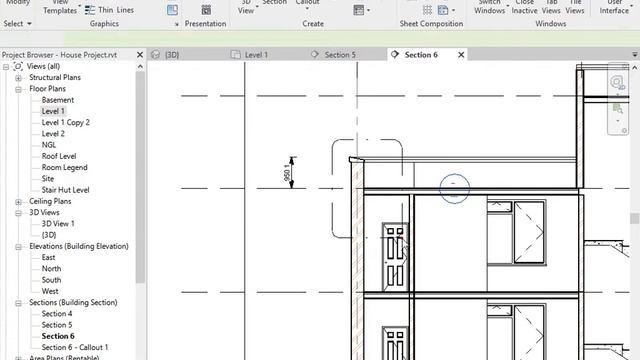Select Level 2 floor plan
The image size is (640, 360).
click(53, 134)
